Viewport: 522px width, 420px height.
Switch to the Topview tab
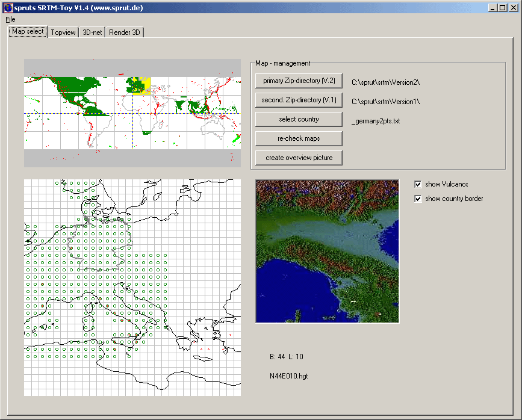63,32
